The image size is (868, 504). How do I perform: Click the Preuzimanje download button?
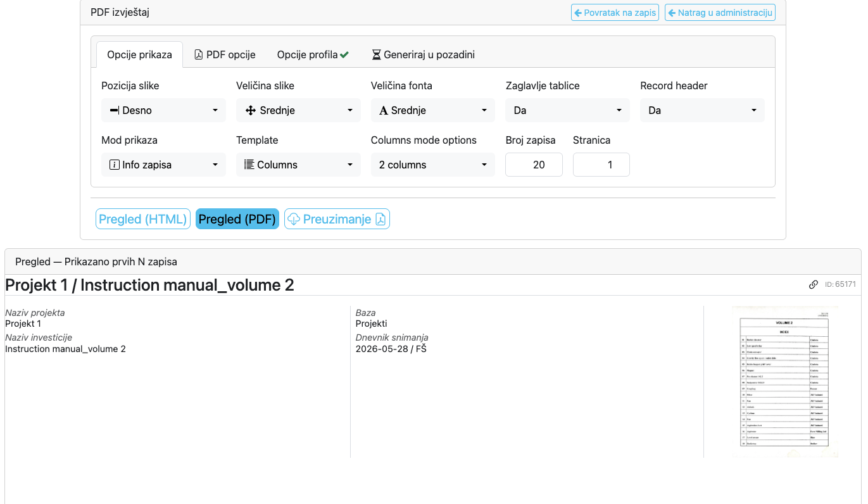(x=337, y=219)
